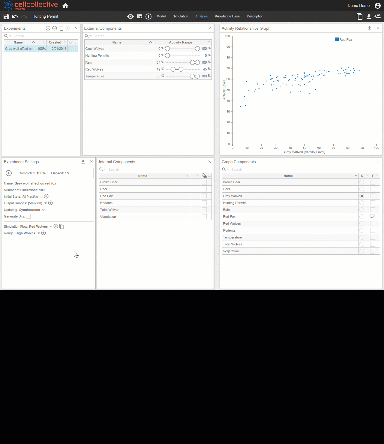Toggle the checkbox under Updating setting
Viewport: 384px width, 444px height.
(x=28, y=217)
